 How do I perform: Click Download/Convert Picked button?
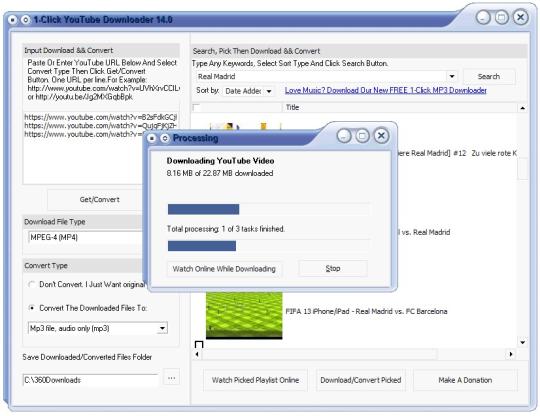pyautogui.click(x=361, y=380)
